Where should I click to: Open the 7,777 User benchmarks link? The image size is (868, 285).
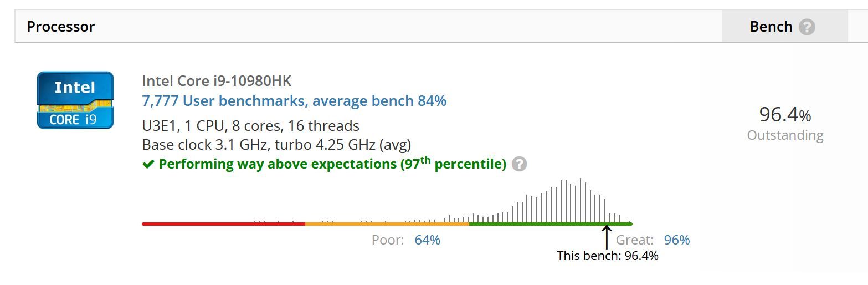point(294,101)
